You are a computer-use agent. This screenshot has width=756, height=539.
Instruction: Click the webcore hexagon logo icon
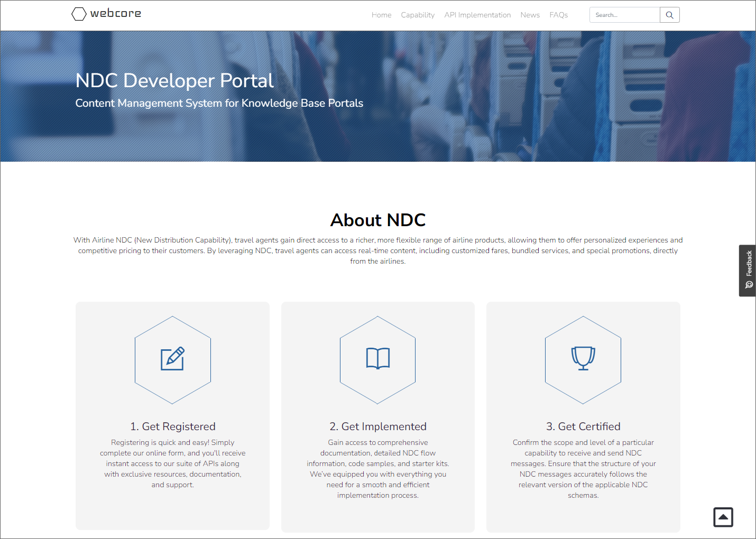click(x=79, y=14)
